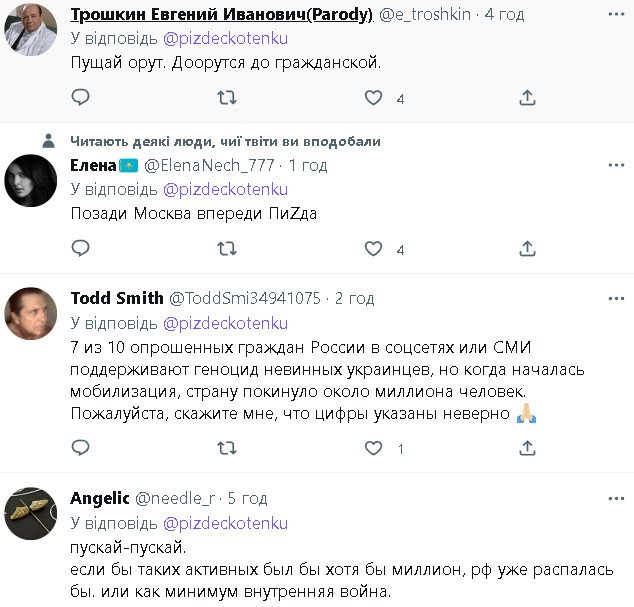The image size is (634, 607).
Task: Click @pizdeckotenku mention in Angelic's reply
Action: click(x=225, y=523)
